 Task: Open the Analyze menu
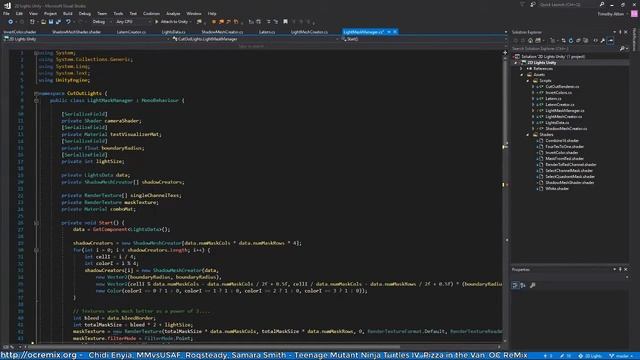coord(173,13)
